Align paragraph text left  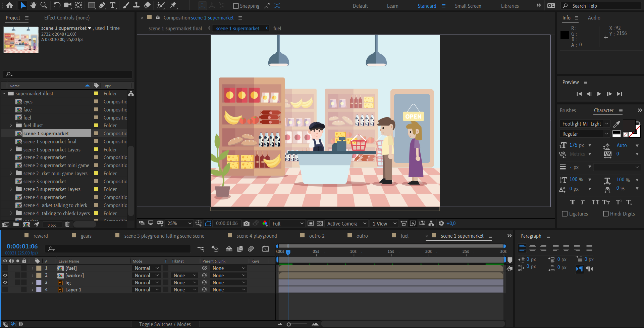(x=522, y=248)
